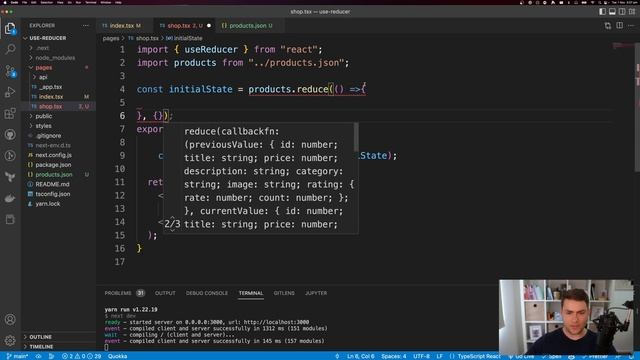Open the Manage gear icon
640x360 pixels.
point(10,340)
